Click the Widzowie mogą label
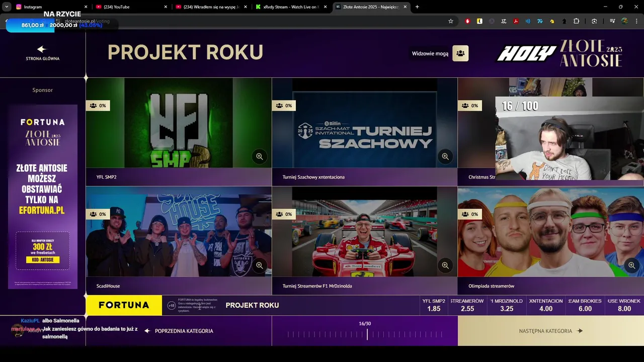This screenshot has height=362, width=644. [x=430, y=53]
